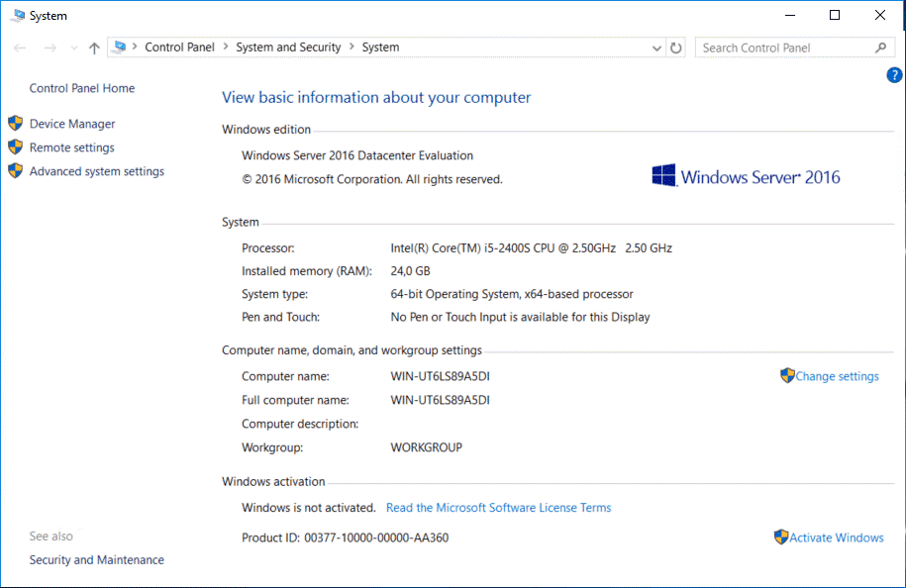Click shield icon beside Activate Windows
The height and width of the screenshot is (588, 906).
[781, 537]
